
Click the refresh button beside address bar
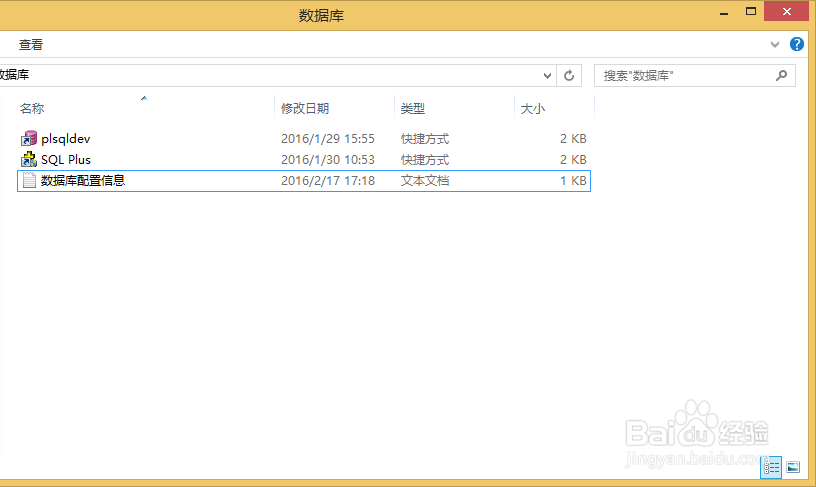569,75
